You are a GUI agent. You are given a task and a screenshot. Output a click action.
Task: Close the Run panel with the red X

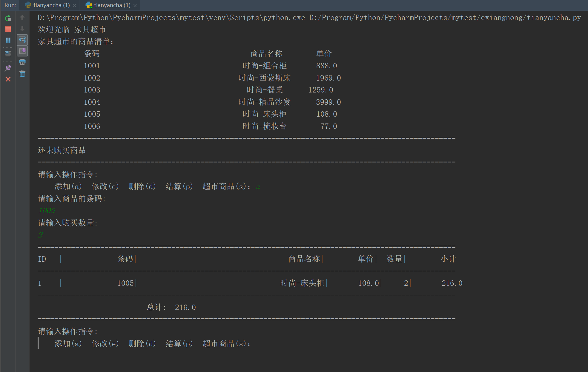coord(8,79)
